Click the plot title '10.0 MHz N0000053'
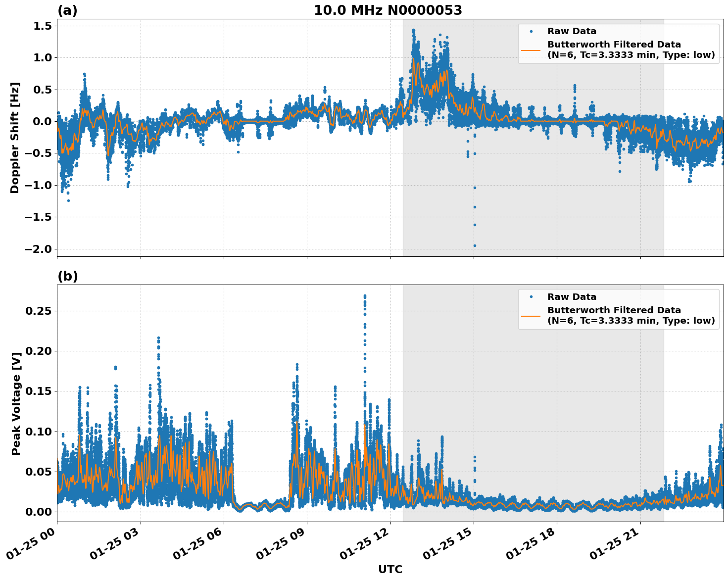This screenshot has height=580, width=728. tap(388, 10)
